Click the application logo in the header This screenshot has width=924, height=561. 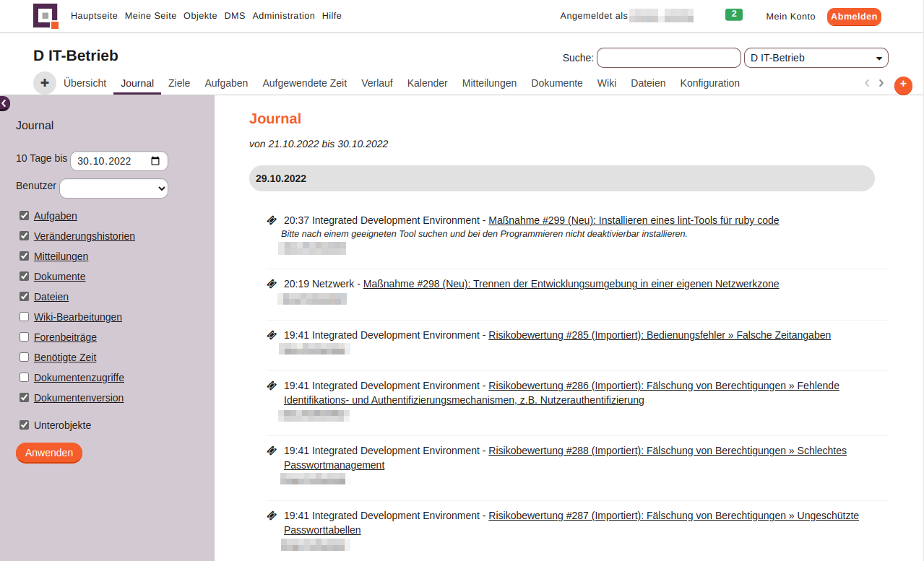pos(46,16)
